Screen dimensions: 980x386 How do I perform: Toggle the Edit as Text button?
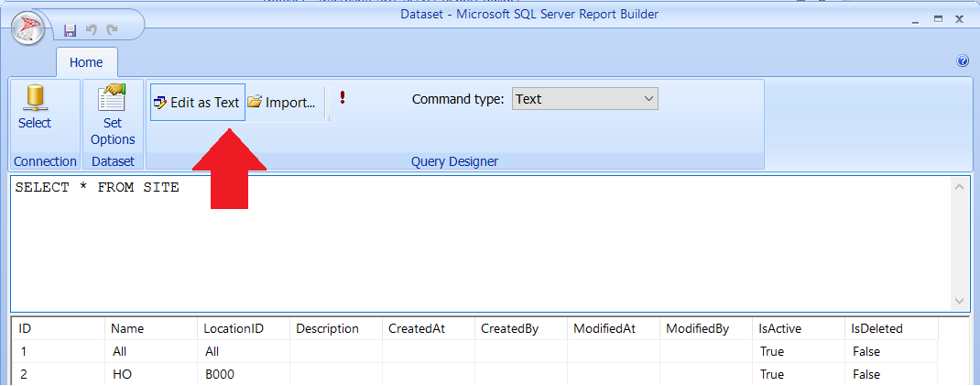197,102
